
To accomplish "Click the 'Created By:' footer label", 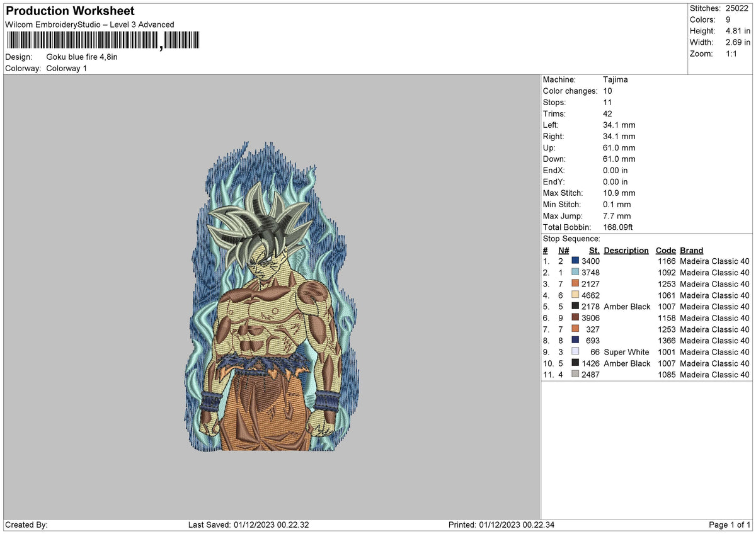I will coord(26,525).
